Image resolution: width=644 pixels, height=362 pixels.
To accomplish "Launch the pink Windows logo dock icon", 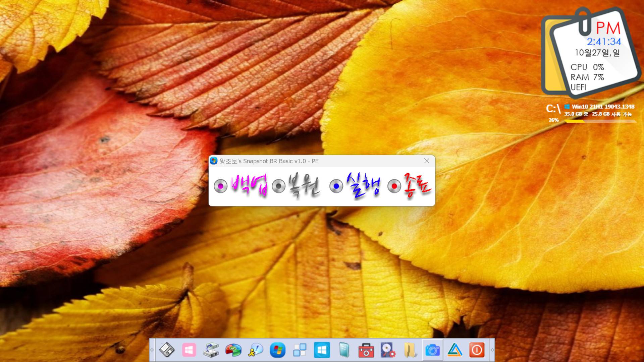I will click(x=189, y=350).
